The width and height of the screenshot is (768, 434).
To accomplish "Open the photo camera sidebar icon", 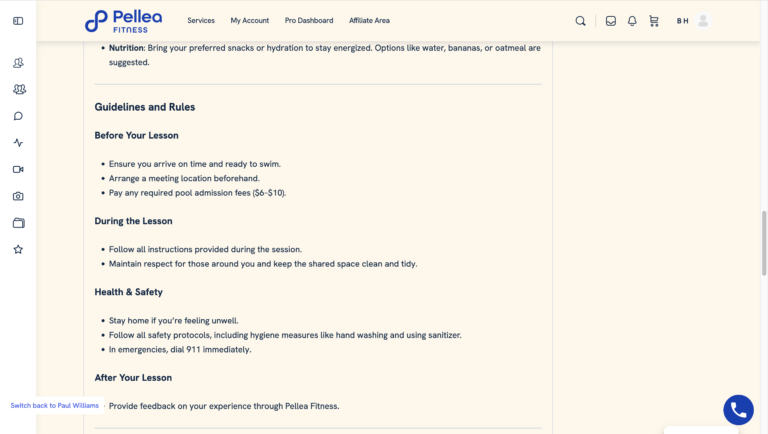I will [18, 196].
